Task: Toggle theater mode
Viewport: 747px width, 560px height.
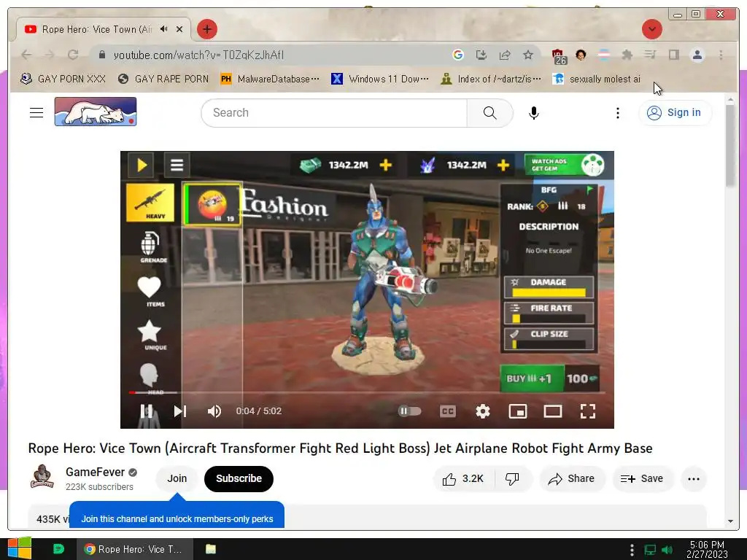Action: coord(553,411)
